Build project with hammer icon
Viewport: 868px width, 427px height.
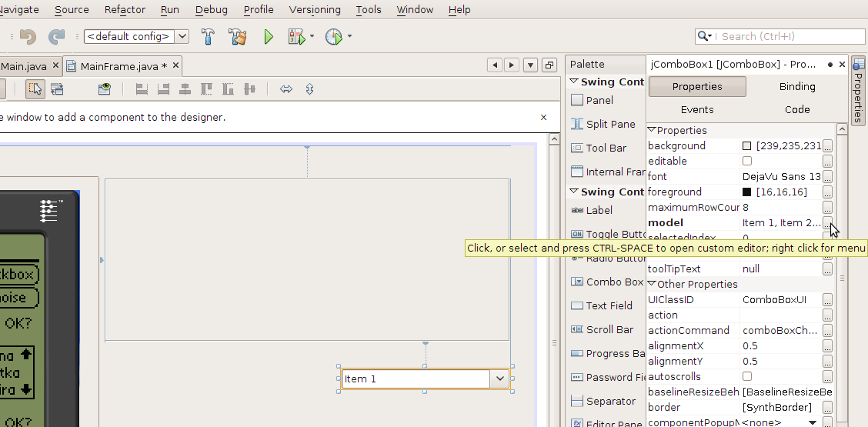[x=208, y=37]
